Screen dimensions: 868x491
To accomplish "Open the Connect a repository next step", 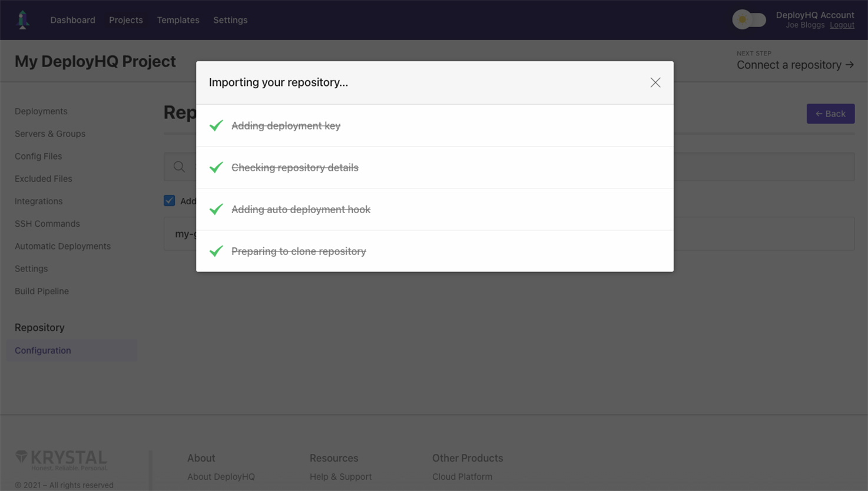I will (x=794, y=65).
